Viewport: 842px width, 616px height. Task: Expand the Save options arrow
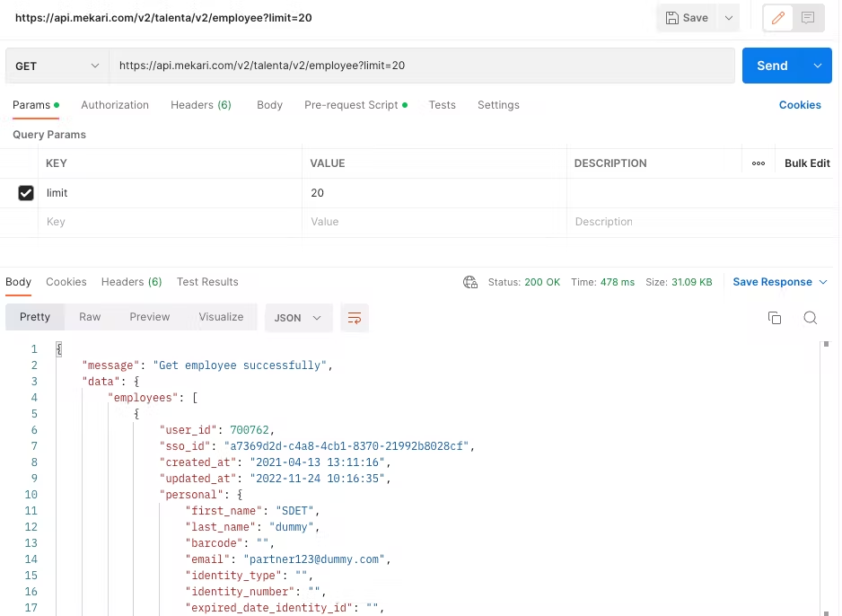coord(729,18)
